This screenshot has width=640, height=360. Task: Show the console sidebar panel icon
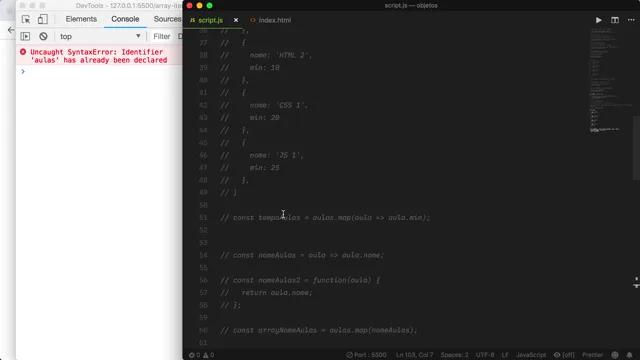(x=25, y=36)
